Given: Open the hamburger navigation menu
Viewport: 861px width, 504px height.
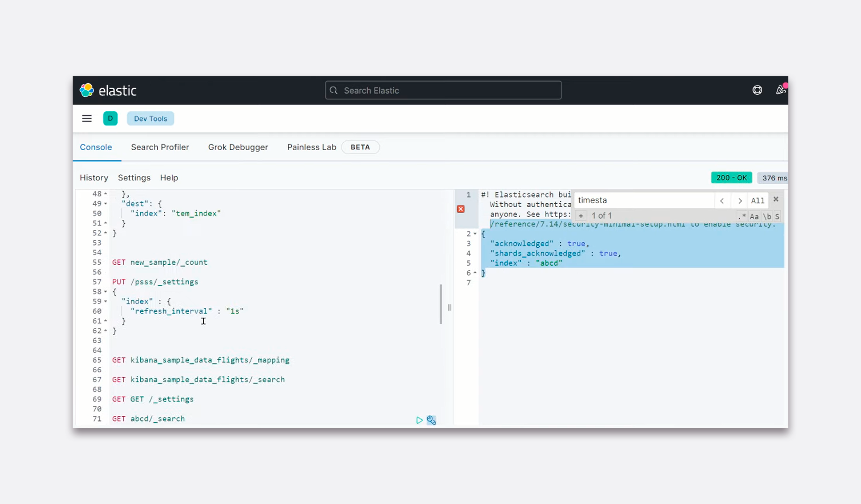Looking at the screenshot, I should 87,118.
